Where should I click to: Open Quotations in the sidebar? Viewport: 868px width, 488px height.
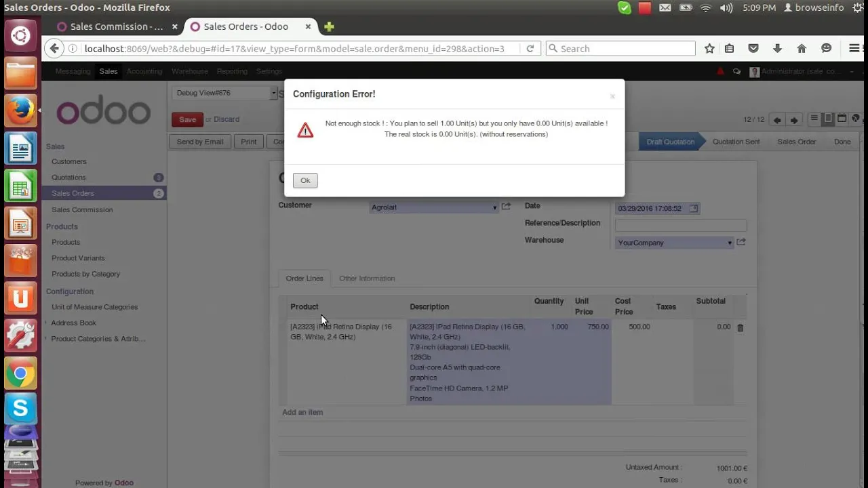point(68,178)
